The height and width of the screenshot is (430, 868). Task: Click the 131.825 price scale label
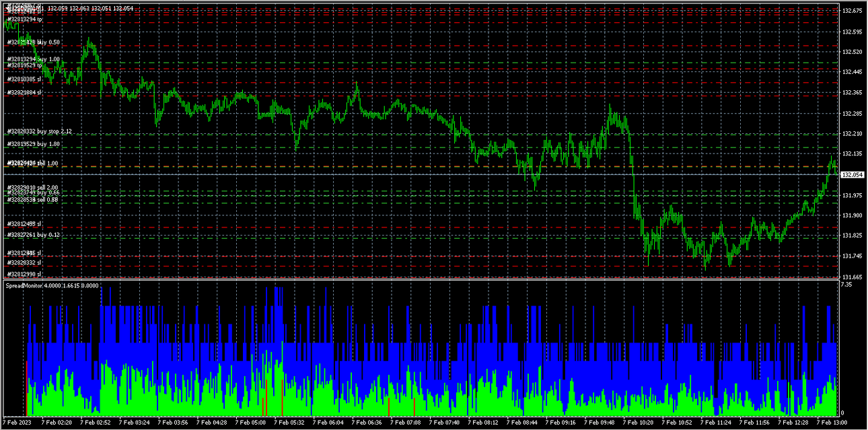853,236
